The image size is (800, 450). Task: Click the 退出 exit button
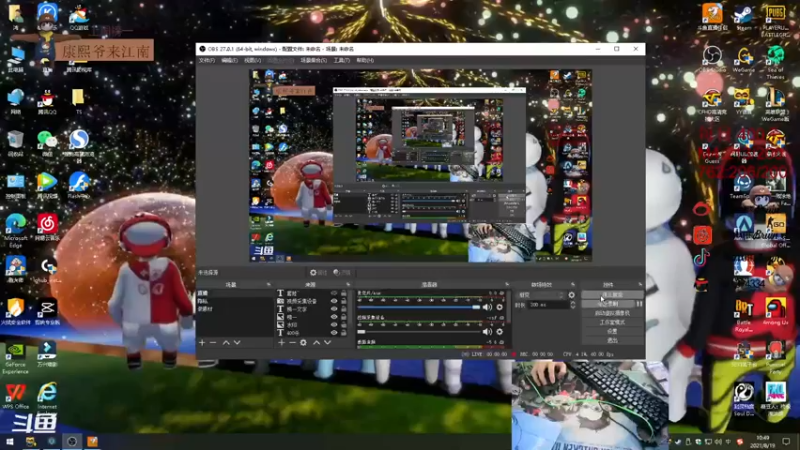coord(612,340)
